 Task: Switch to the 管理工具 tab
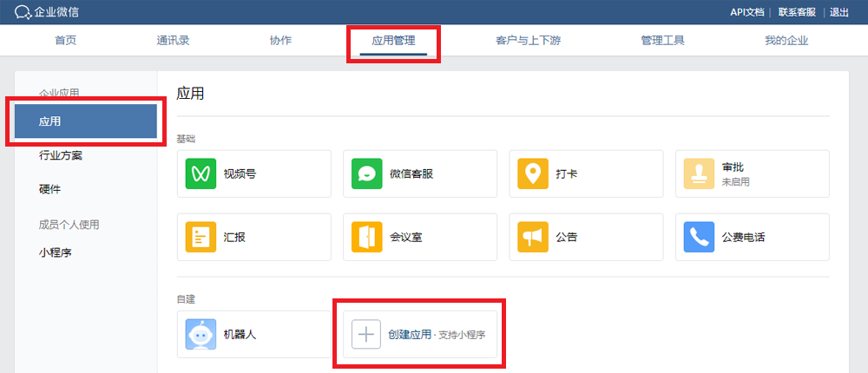662,41
